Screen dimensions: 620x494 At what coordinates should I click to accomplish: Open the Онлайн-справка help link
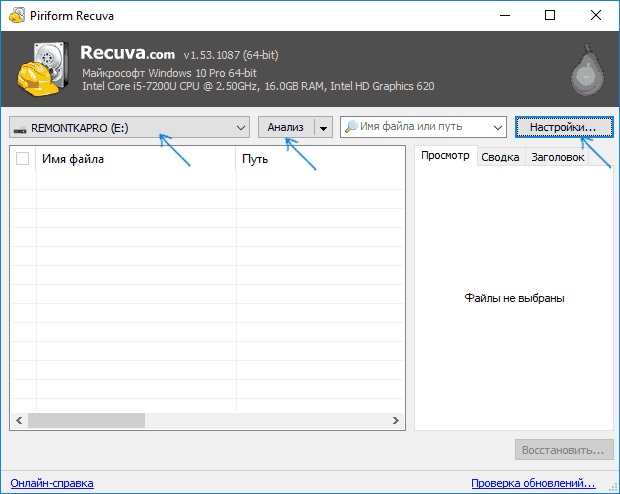(52, 482)
